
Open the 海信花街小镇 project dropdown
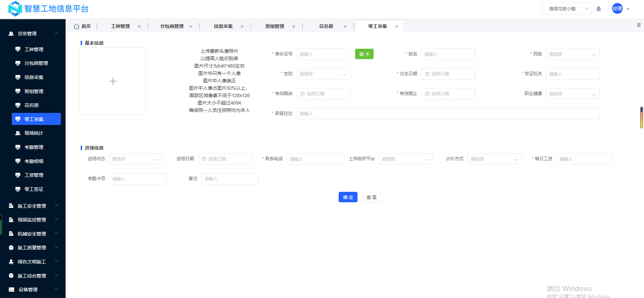click(x=567, y=9)
